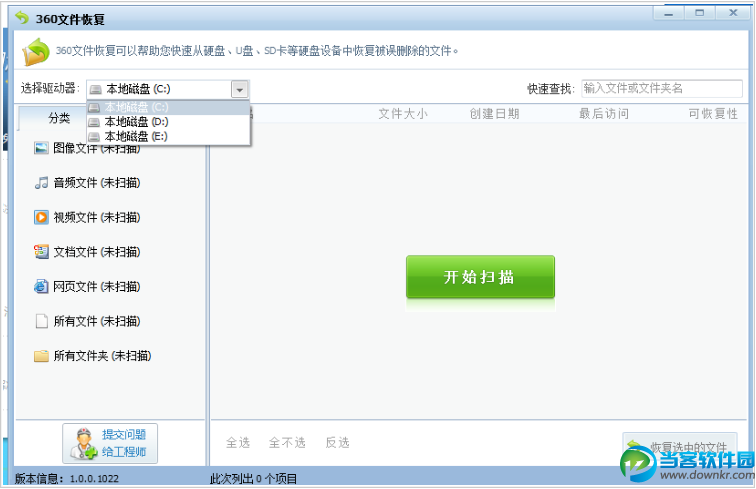Open the drive selector dropdown arrow
This screenshot has height=489, width=756.
tap(240, 89)
